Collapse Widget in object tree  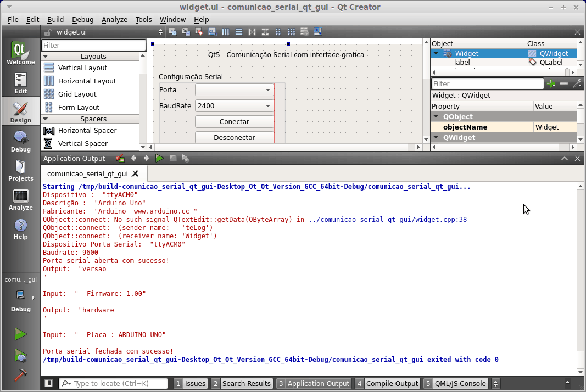(436, 53)
